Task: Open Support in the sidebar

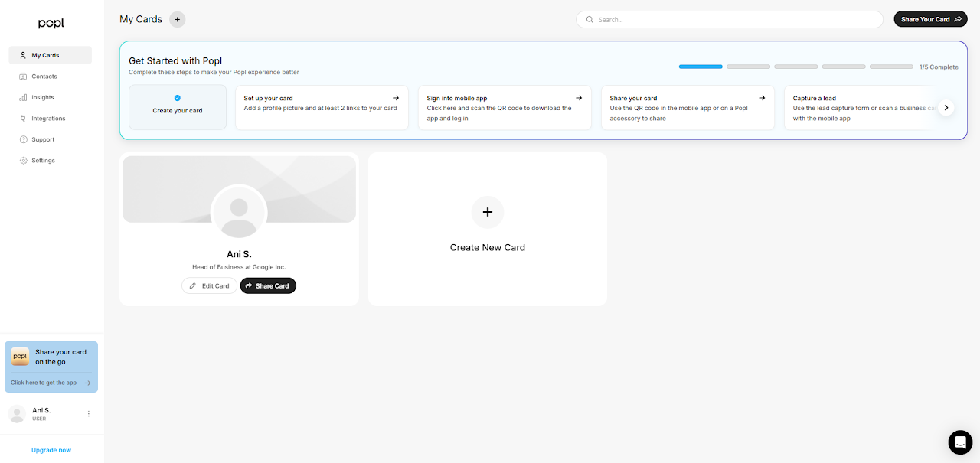Action: 51,139
